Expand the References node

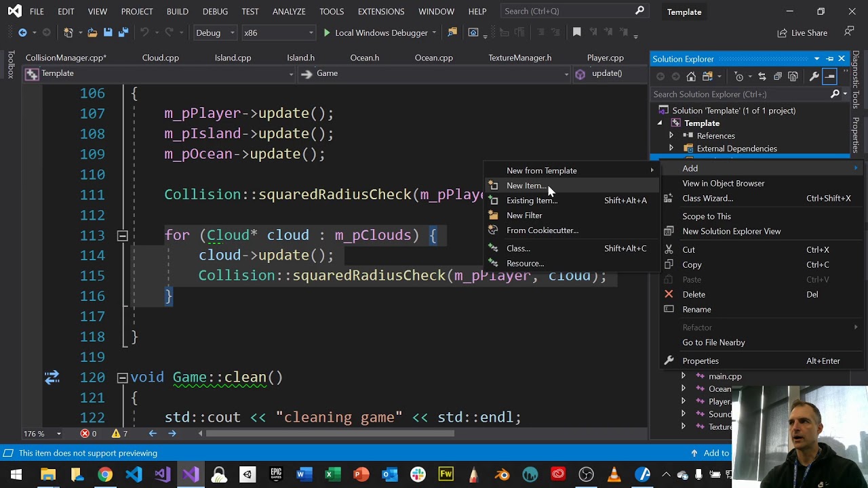671,136
